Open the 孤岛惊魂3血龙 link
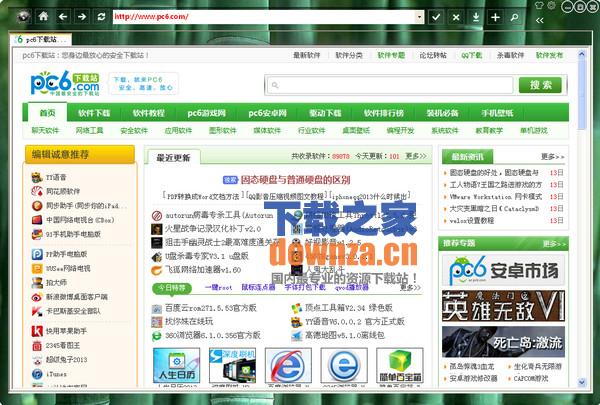Viewport: 600px width, 405px height. click(x=472, y=366)
